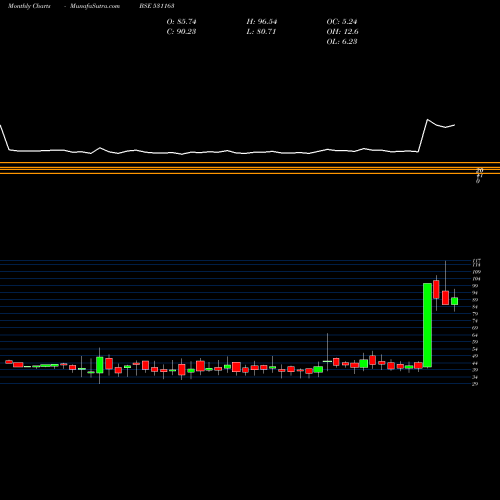Click the MunafaSutra.com site label
This screenshot has width=500, height=500.
point(95,6)
